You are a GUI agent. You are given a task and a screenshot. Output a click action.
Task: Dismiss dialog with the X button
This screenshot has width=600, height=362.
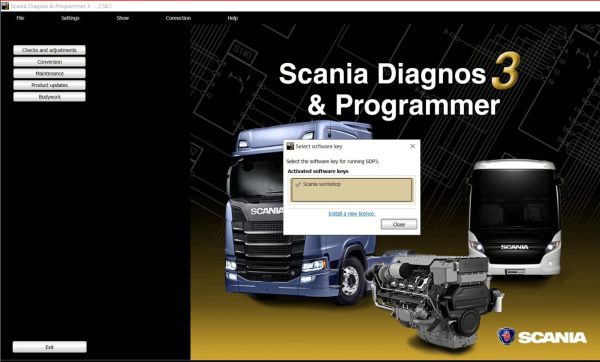(412, 146)
